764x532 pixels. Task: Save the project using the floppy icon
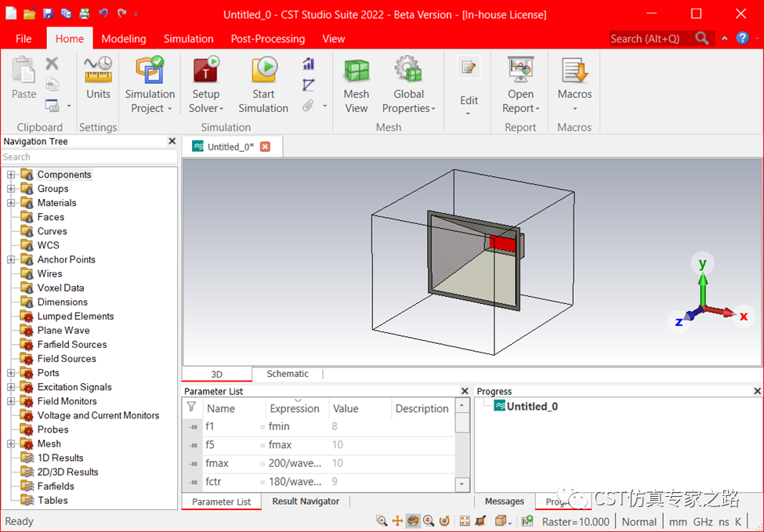tap(48, 13)
